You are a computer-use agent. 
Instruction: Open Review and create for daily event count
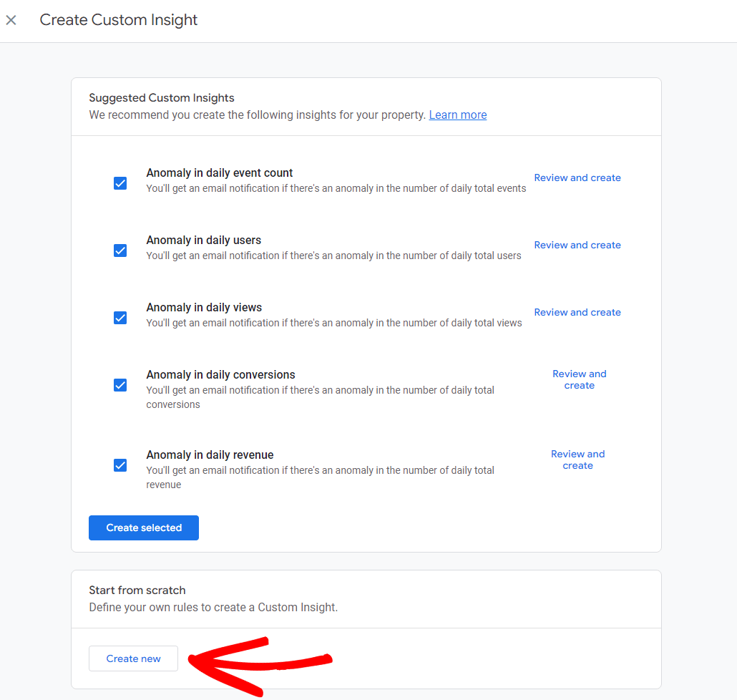pos(577,178)
